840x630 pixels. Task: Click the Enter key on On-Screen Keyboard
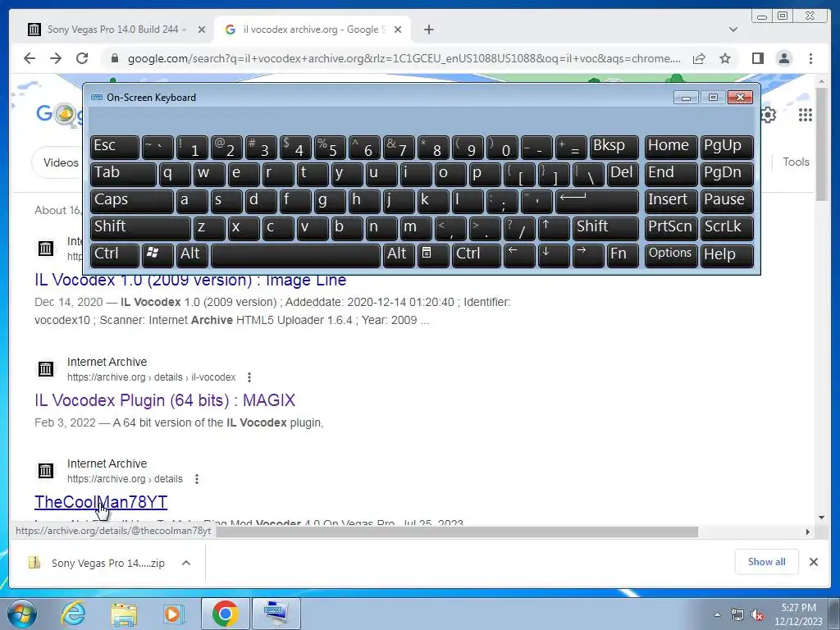pyautogui.click(x=597, y=201)
